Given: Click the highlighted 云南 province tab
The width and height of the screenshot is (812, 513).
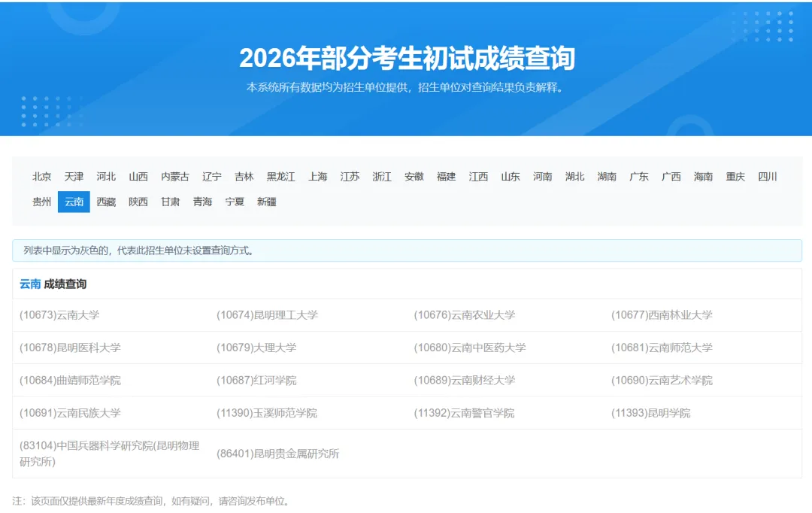Looking at the screenshot, I should click(74, 202).
